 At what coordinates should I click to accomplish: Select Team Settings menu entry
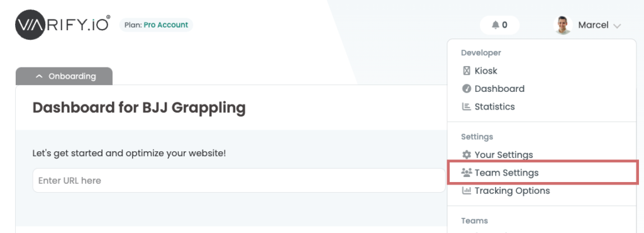click(543, 173)
